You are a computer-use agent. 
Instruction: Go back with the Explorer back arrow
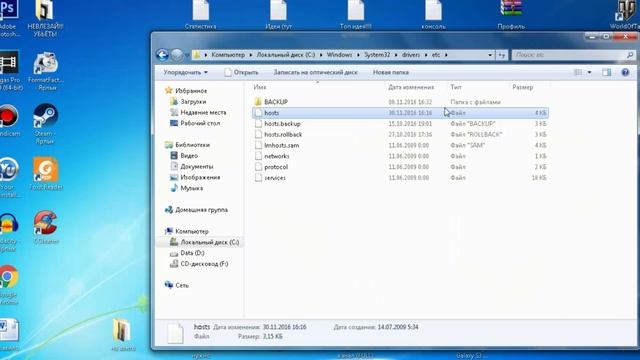pos(162,55)
